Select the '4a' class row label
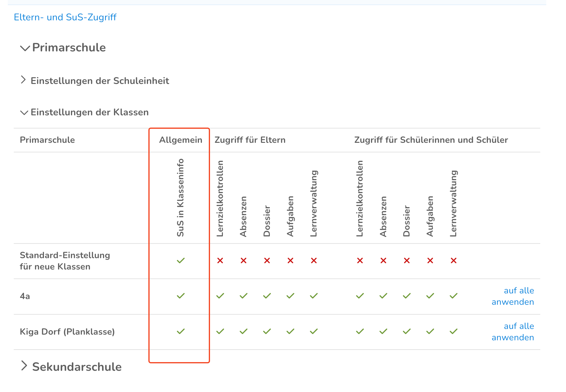Image resolution: width=566 pixels, height=392 pixels. coord(25,296)
